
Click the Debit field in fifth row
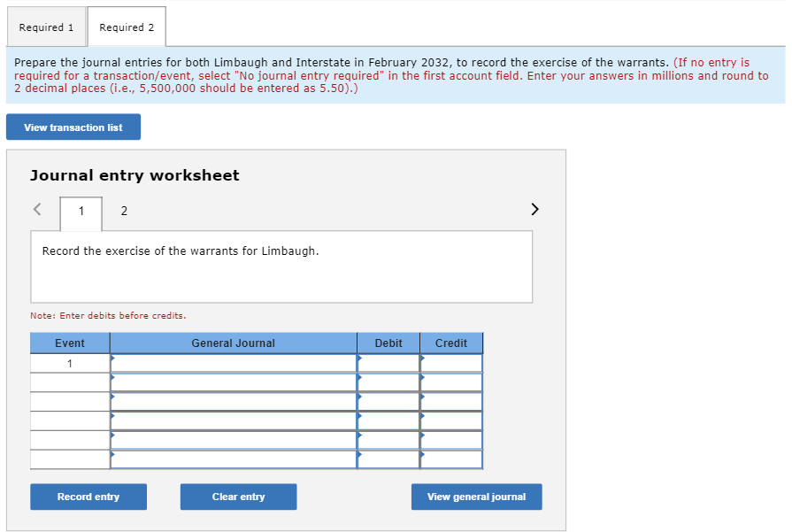pos(388,440)
